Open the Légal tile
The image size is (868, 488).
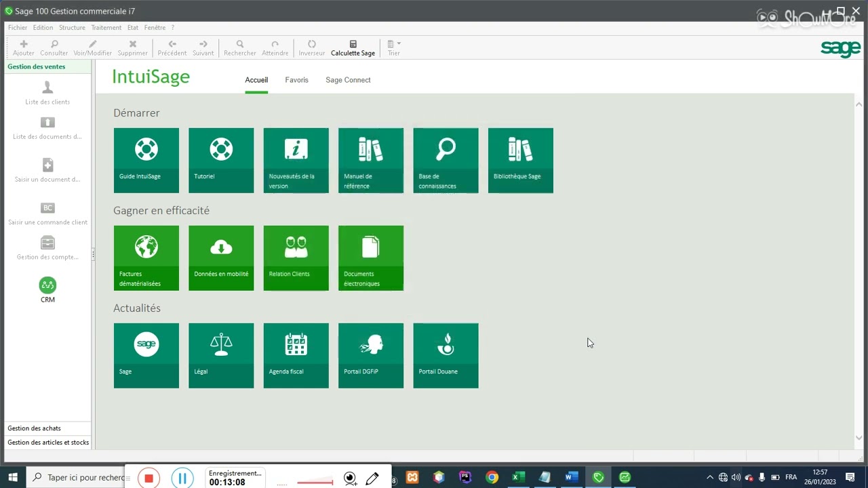pyautogui.click(x=221, y=356)
